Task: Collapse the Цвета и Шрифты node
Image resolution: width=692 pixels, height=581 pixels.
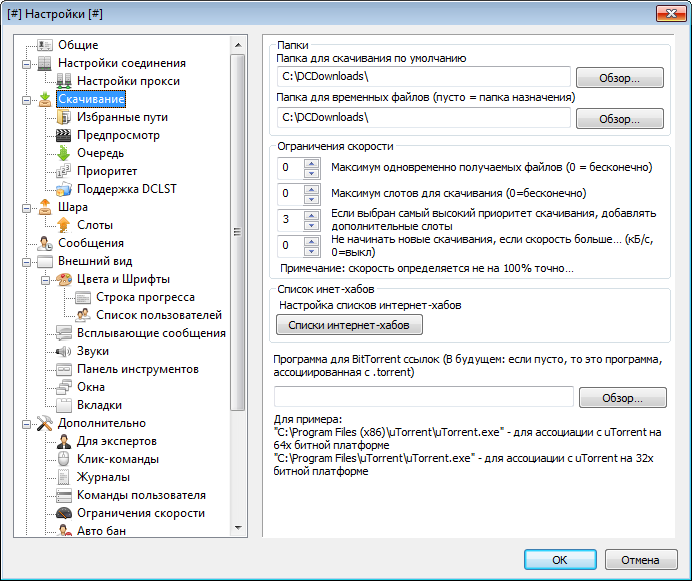Action: [45, 280]
